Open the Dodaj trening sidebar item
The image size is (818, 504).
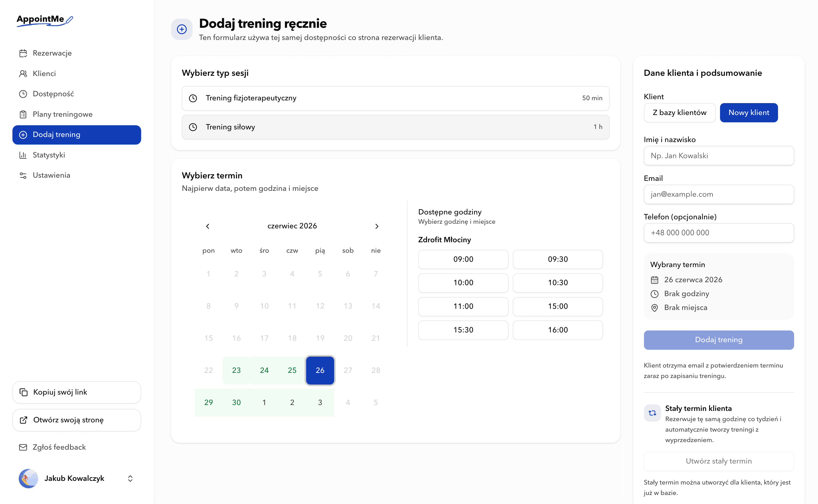pos(77,135)
